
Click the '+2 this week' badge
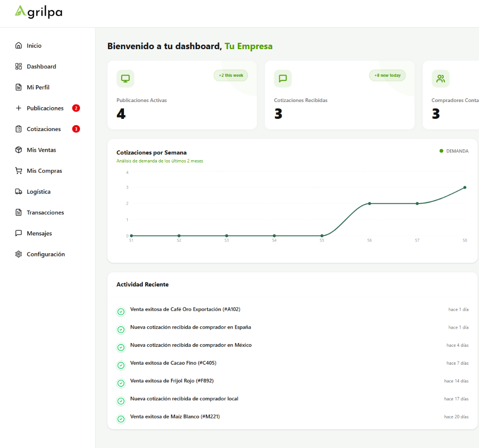tap(231, 75)
